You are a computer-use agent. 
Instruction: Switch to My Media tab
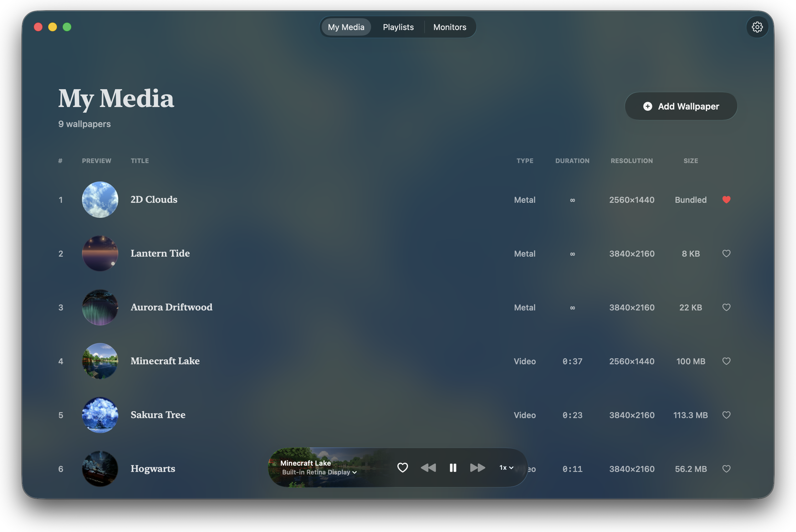point(346,27)
